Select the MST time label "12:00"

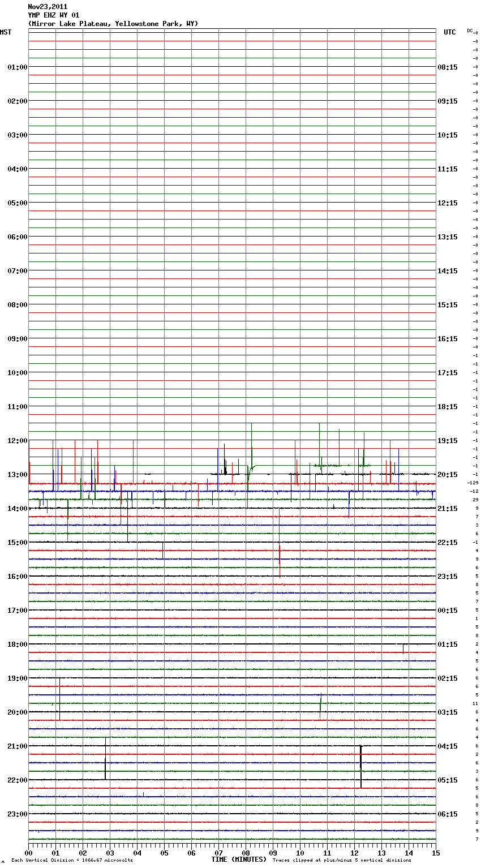(x=18, y=441)
